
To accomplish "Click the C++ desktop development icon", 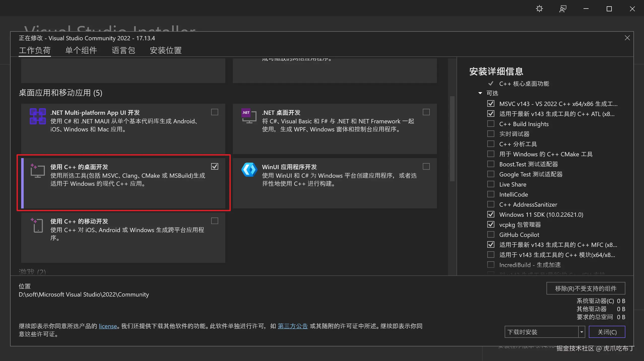I will [x=38, y=171].
